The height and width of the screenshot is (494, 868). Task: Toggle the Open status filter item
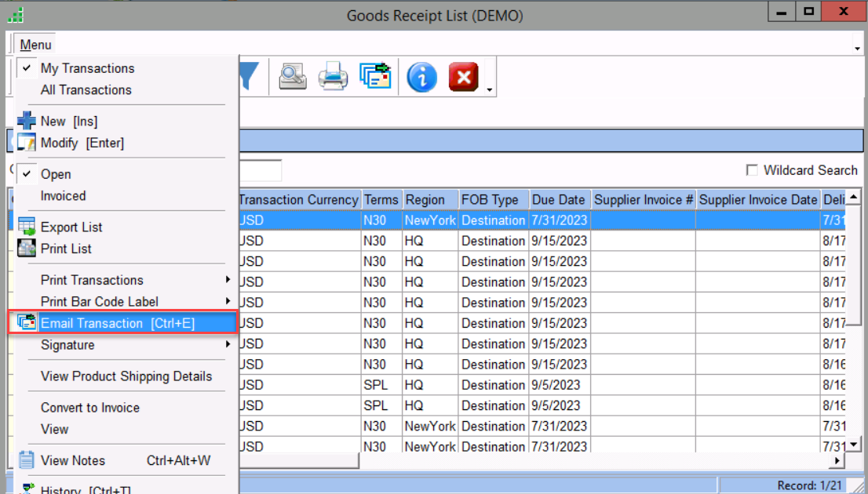tap(56, 174)
